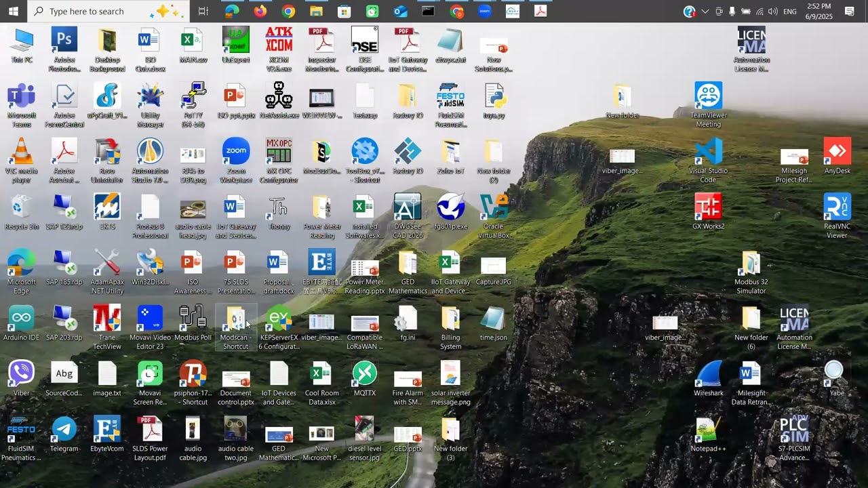Open the Recycle Bin
The width and height of the screenshot is (868, 488).
click(22, 212)
